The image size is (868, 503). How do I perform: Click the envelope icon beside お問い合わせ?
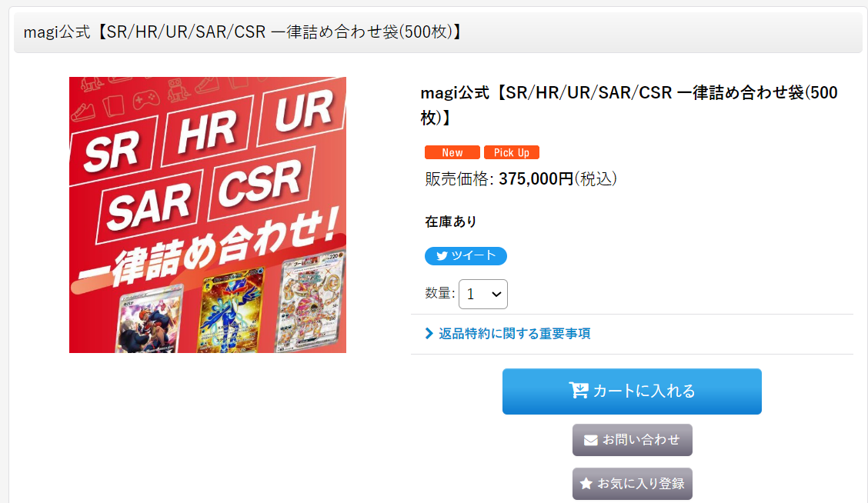(x=591, y=440)
